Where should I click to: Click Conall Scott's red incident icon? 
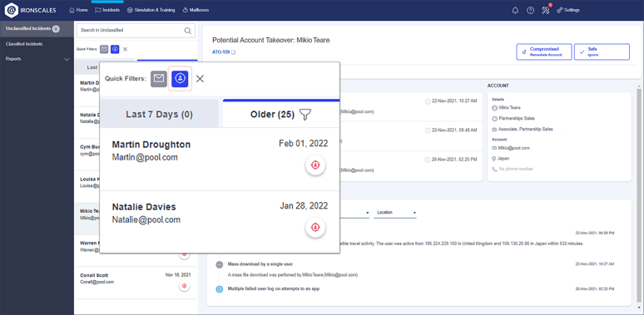(185, 286)
